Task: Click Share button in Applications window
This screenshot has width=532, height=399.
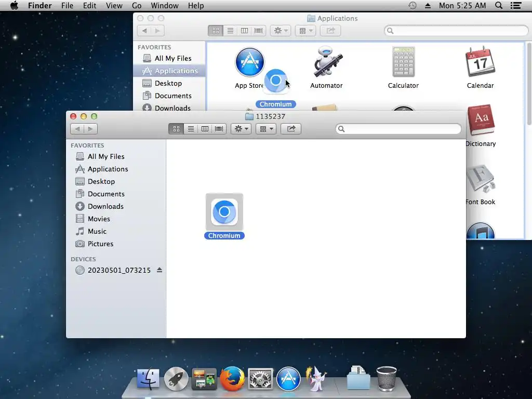Action: click(330, 31)
